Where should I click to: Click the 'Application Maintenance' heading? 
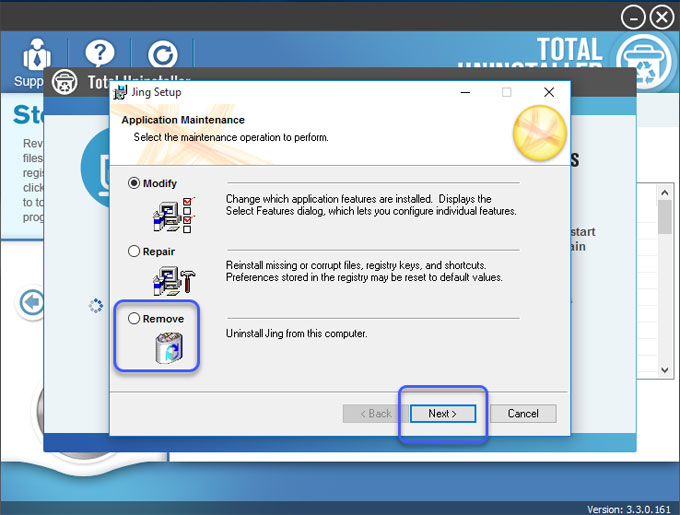pos(183,120)
